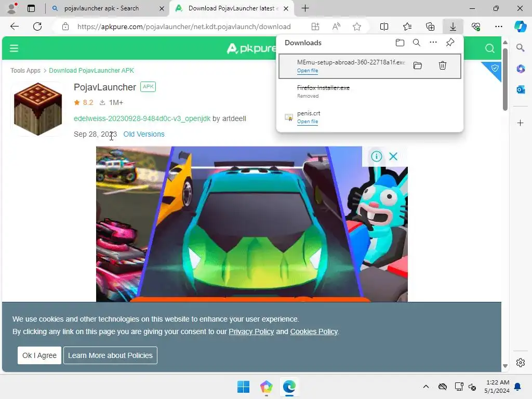This screenshot has width=532, height=399.
Task: Click Microsoft Edge taskbar icon
Action: tap(289, 387)
